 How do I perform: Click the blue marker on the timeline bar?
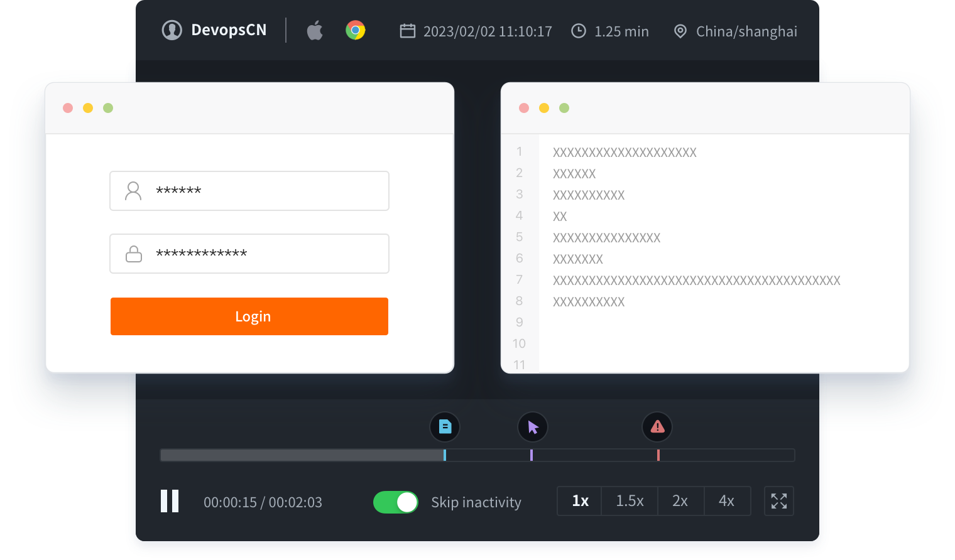[445, 455]
